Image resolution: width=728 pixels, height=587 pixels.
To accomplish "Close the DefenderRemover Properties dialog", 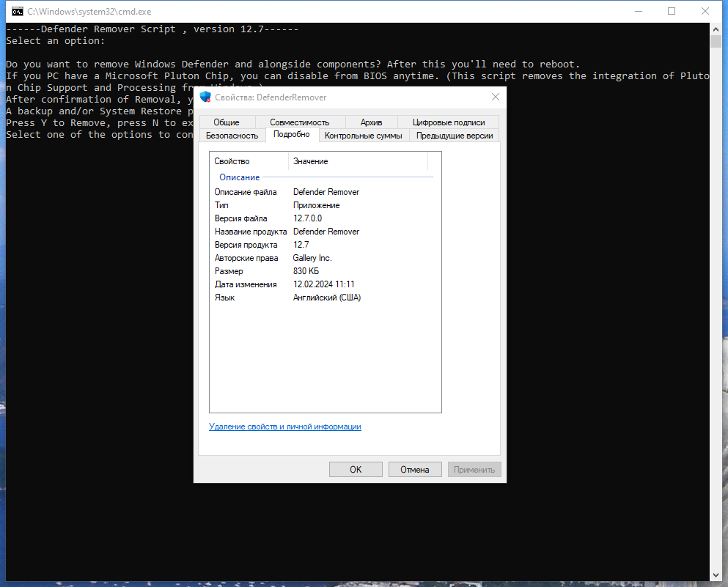I will (x=496, y=97).
